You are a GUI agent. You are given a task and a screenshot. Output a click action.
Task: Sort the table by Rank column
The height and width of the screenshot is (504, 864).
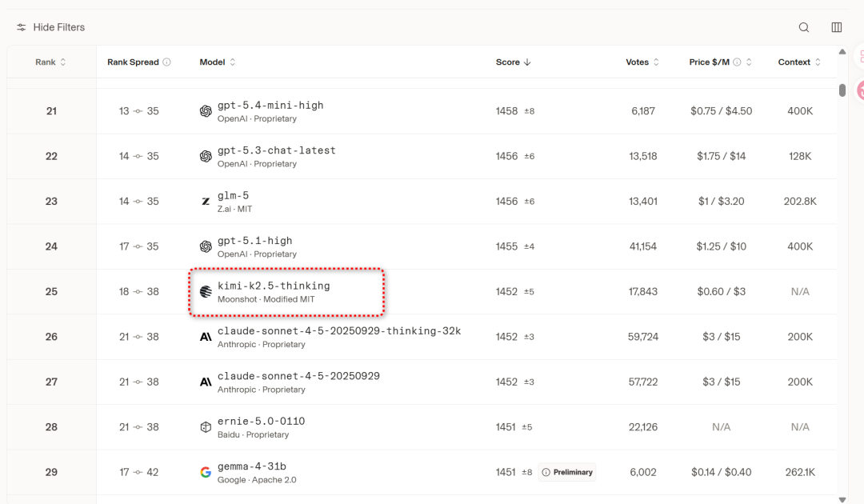click(50, 62)
